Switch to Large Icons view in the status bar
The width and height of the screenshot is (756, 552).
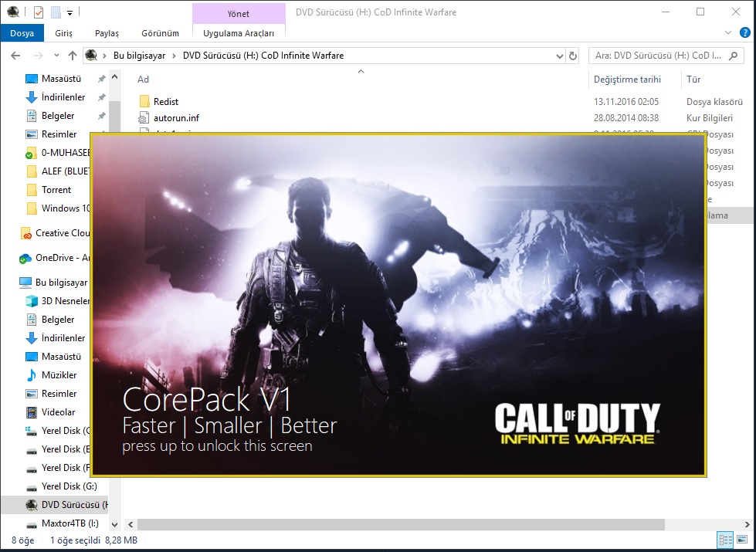[743, 540]
